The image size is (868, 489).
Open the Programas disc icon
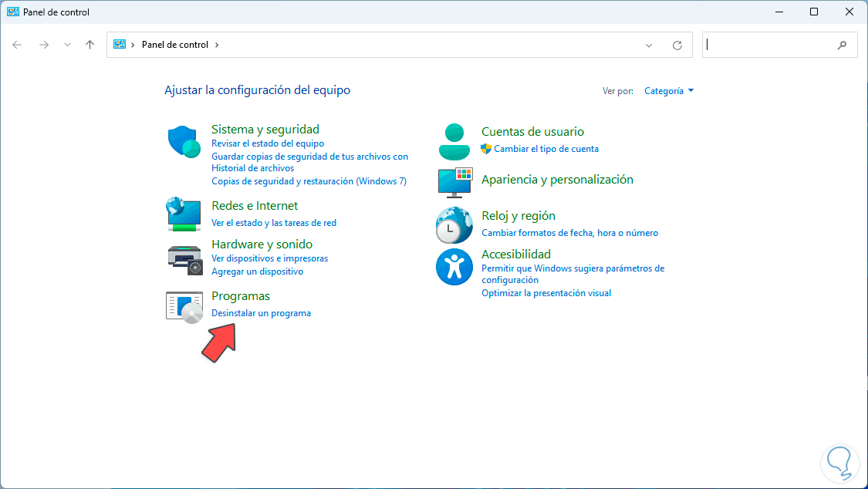coord(184,307)
